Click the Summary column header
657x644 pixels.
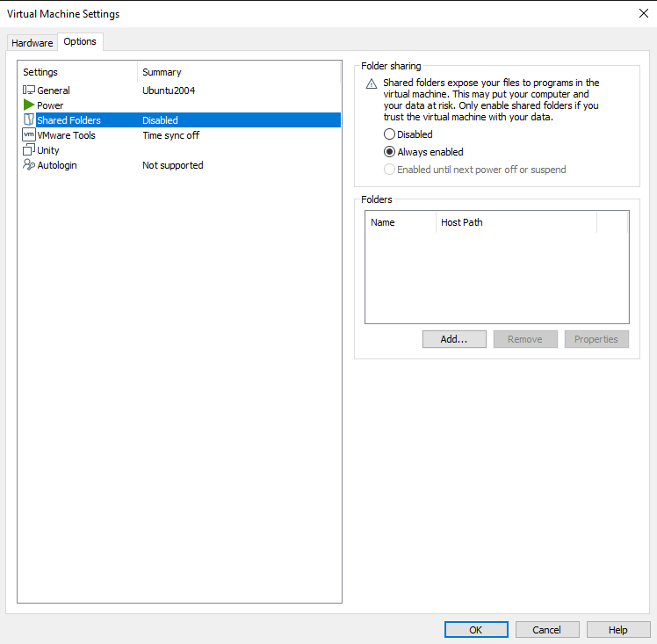click(x=239, y=72)
